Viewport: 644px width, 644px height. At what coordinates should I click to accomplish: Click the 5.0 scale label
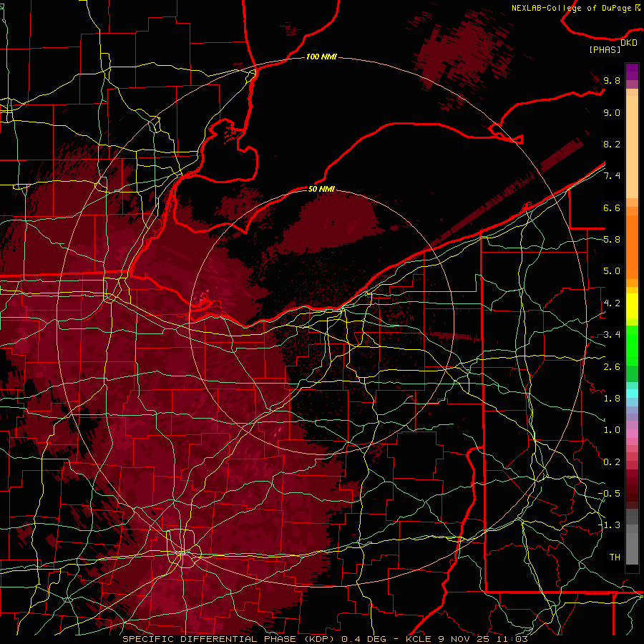pos(612,271)
